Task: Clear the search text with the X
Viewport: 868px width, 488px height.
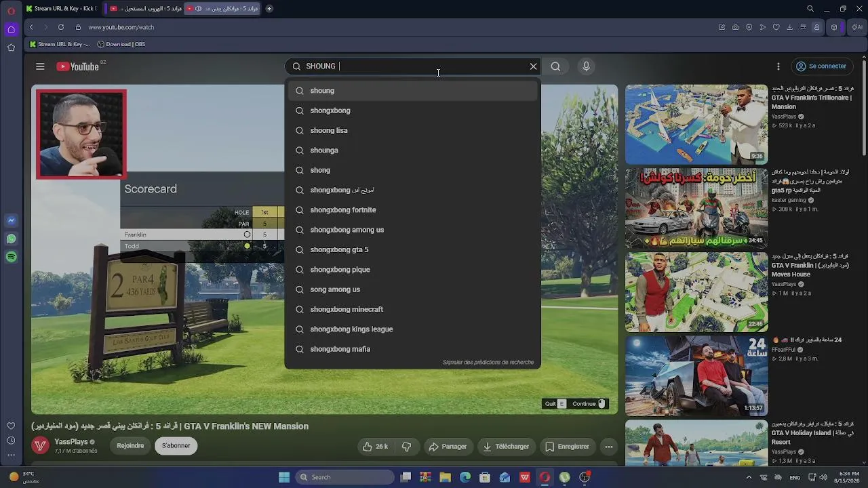Action: click(534, 66)
